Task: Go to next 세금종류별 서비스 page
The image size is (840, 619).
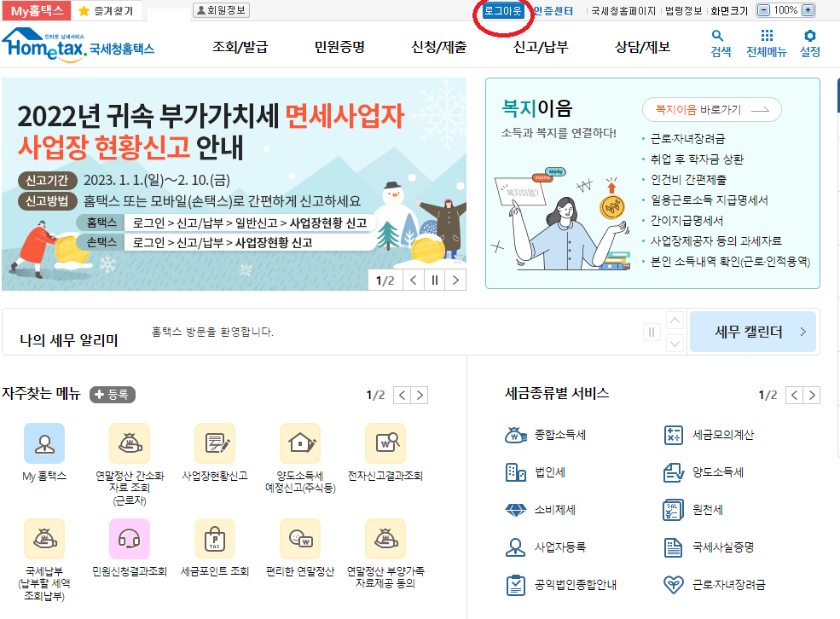Action: click(812, 395)
